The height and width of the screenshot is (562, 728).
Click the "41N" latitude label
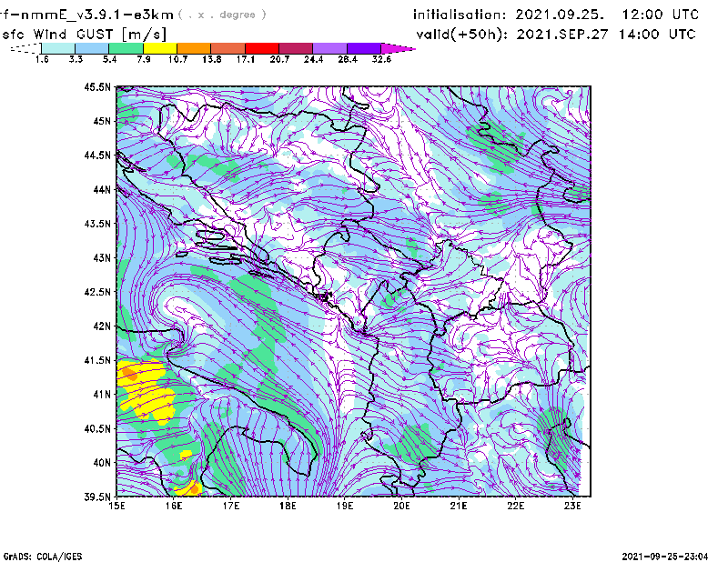[102, 395]
